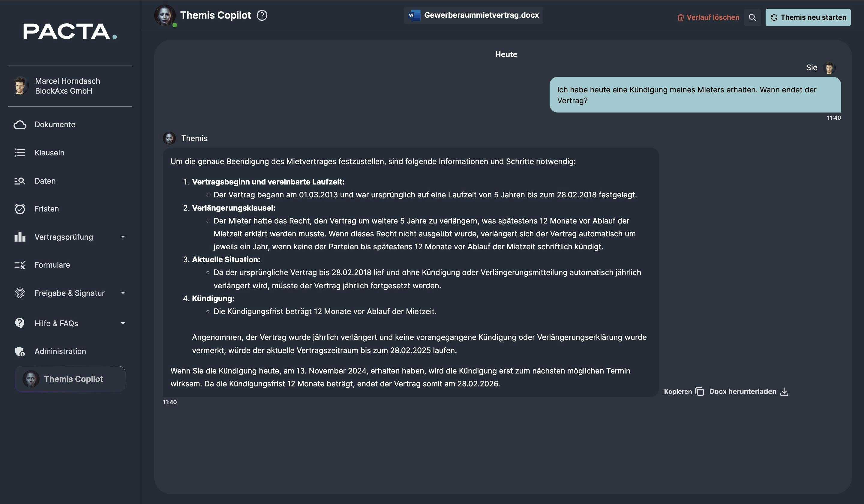This screenshot has height=504, width=864.
Task: Open the Dokumente cloud icon
Action: click(x=20, y=124)
